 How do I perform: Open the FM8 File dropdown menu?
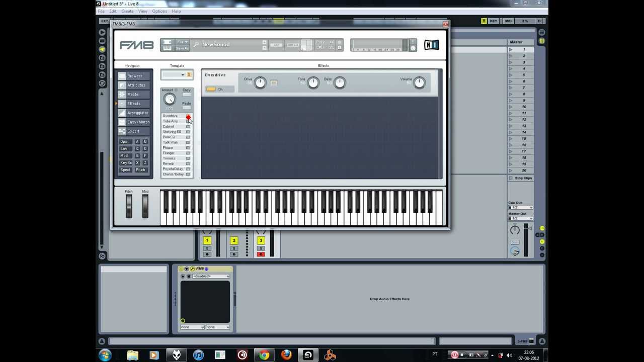click(182, 42)
